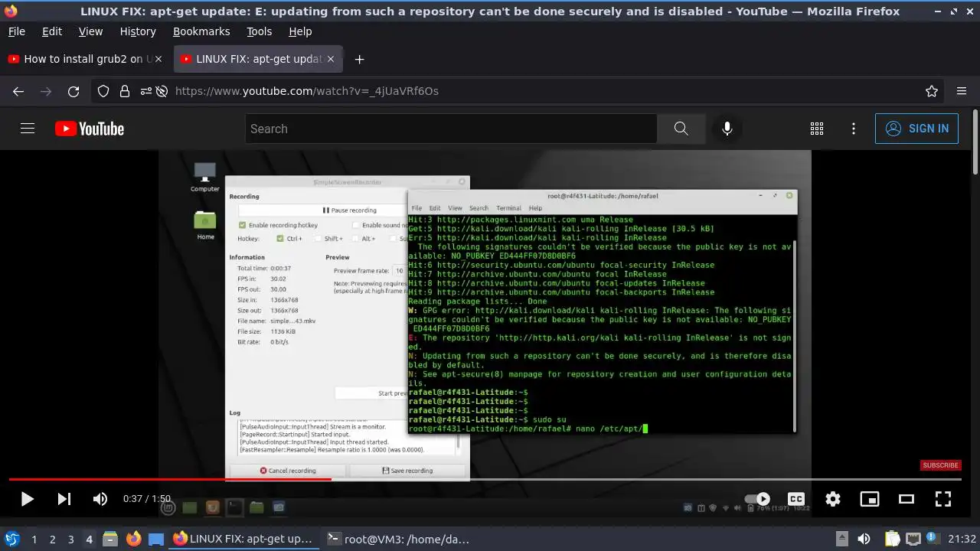
Task: Open the History menu
Action: tap(138, 31)
